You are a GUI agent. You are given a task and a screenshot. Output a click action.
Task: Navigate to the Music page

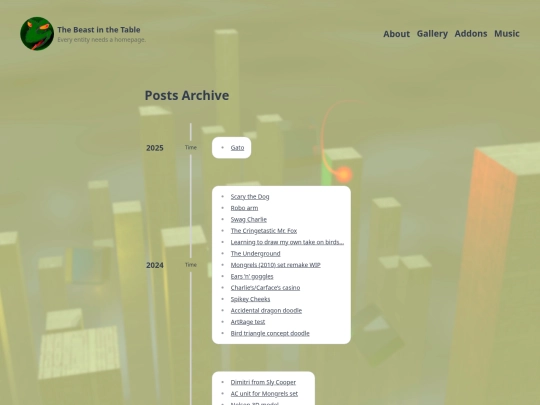pos(507,34)
